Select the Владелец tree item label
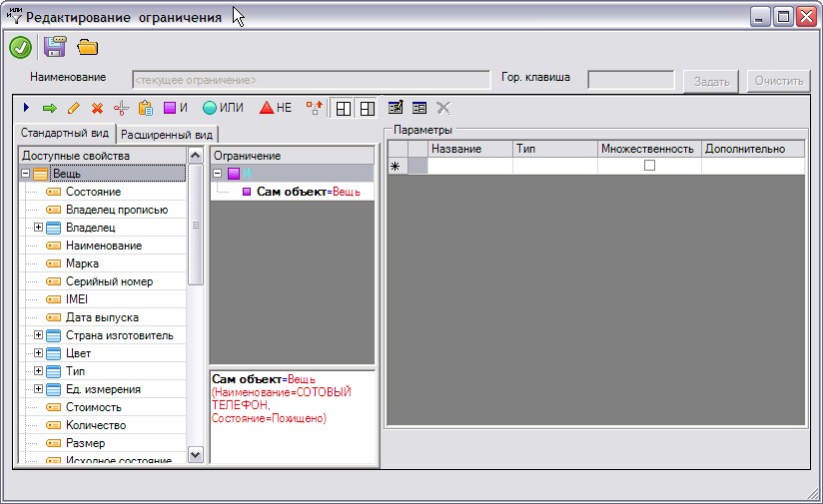The height and width of the screenshot is (504, 823). click(90, 228)
